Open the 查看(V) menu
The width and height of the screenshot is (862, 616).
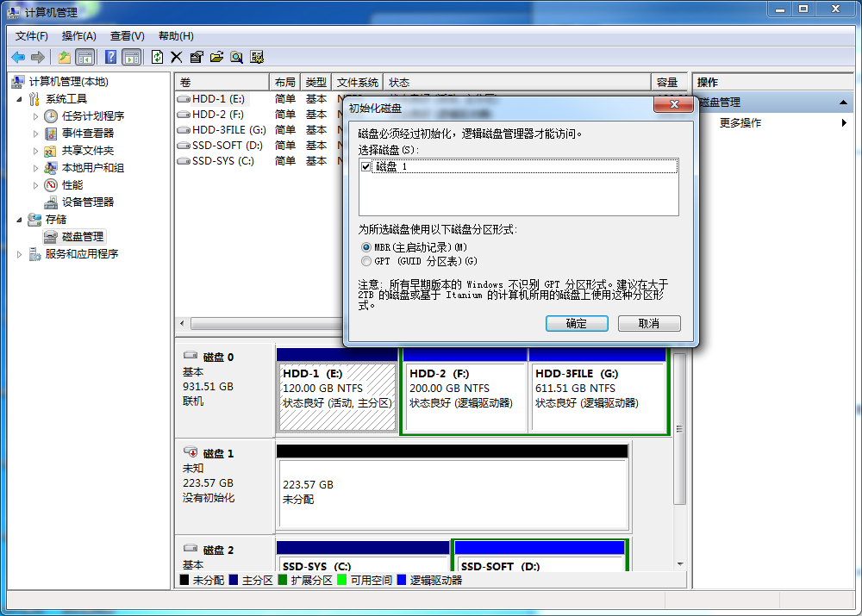click(x=127, y=36)
